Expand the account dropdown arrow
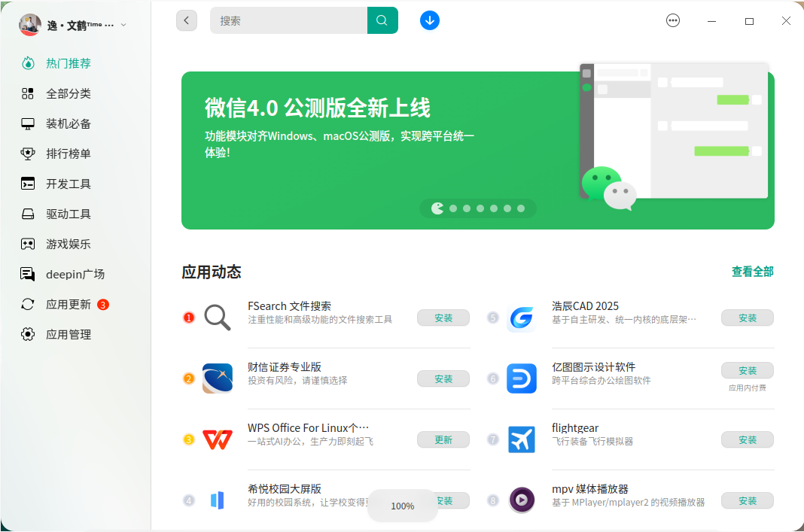The height and width of the screenshot is (532, 804). pyautogui.click(x=123, y=25)
